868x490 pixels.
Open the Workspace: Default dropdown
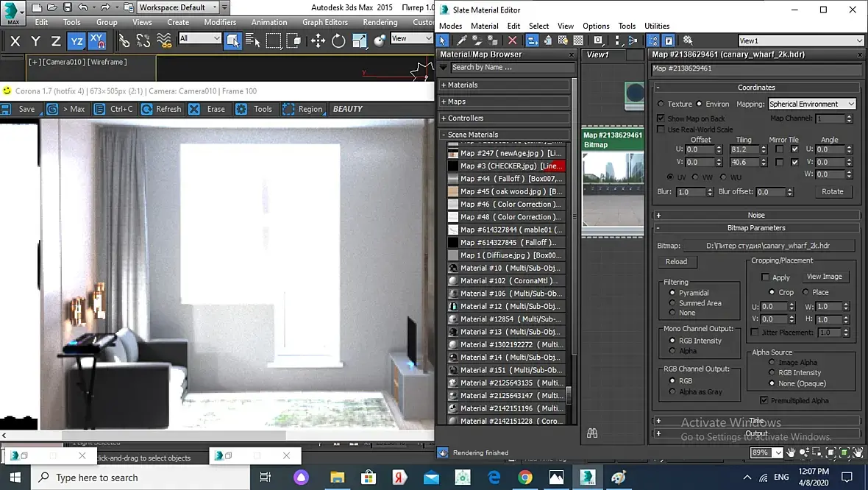(179, 7)
